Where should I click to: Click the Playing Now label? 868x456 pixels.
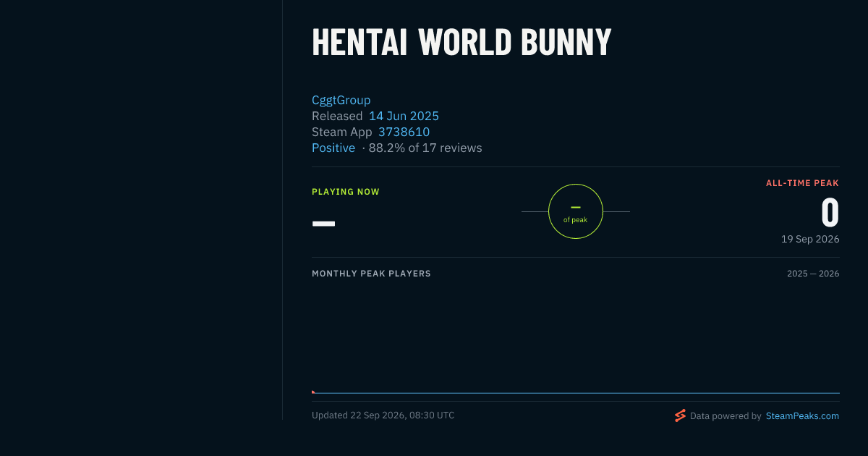(x=346, y=192)
